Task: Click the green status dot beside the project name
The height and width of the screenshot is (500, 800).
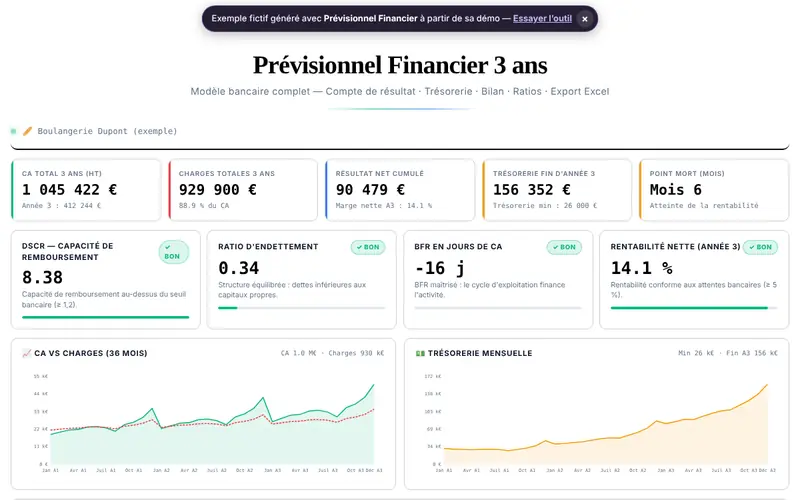Action: (x=13, y=131)
